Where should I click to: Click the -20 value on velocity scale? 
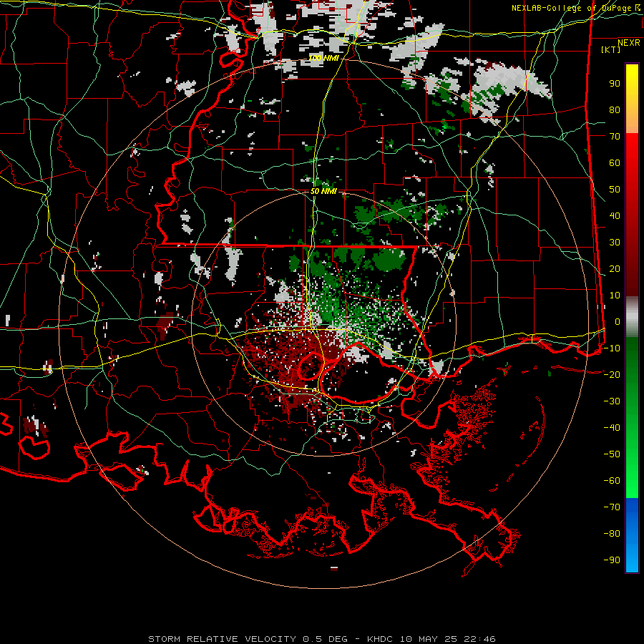pyautogui.click(x=612, y=375)
